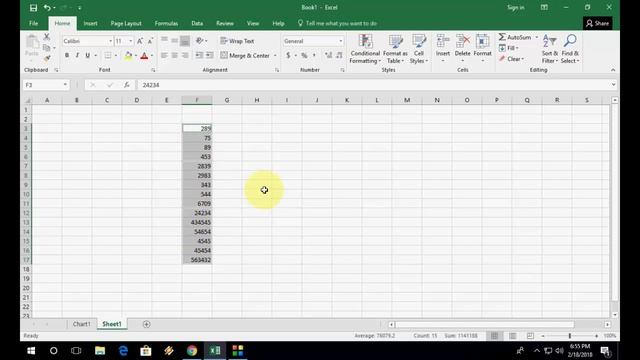Click the Insert Function fx icon
Screen dimensions: 640x360
(x=127, y=85)
